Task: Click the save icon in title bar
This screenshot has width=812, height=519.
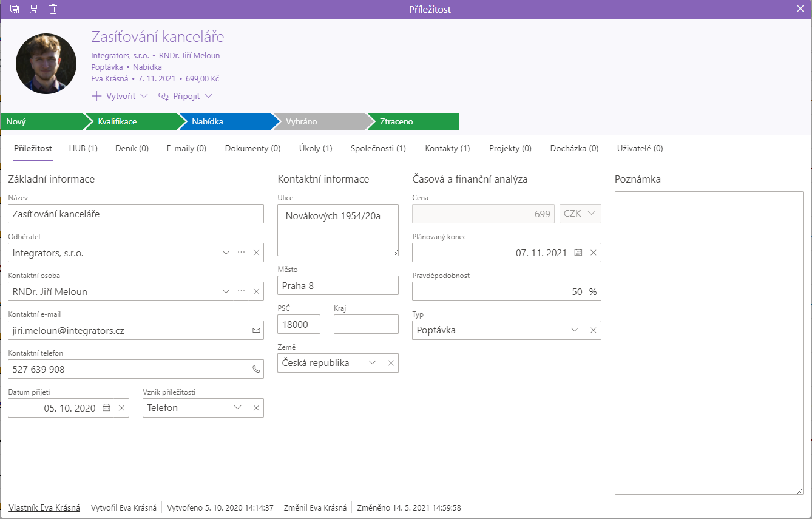Action: tap(34, 9)
